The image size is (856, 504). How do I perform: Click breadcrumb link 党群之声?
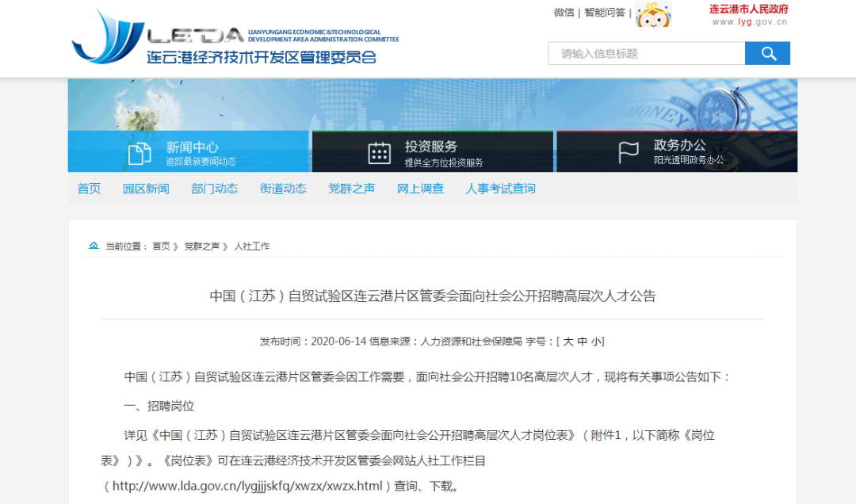click(201, 246)
